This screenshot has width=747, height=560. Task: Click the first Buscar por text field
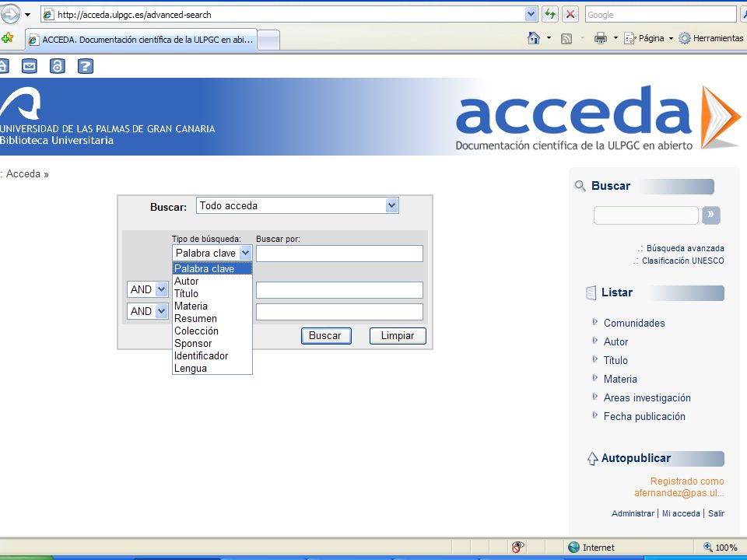[x=339, y=254]
